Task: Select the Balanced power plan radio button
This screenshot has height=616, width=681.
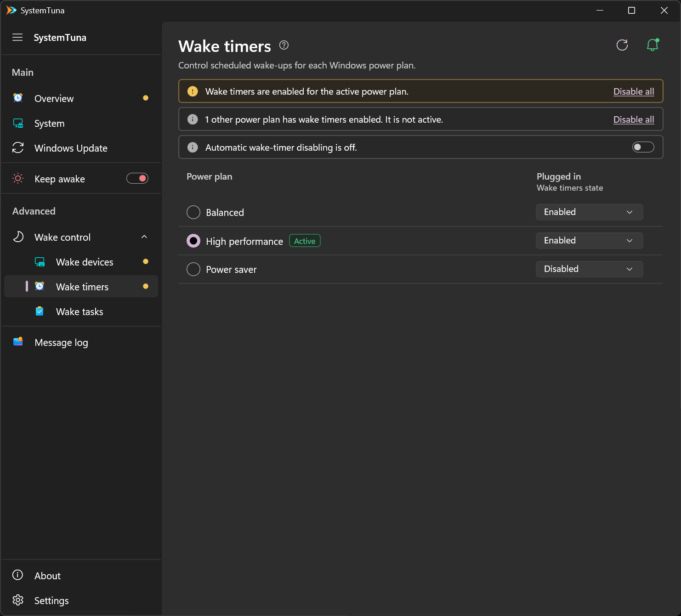Action: coord(193,212)
